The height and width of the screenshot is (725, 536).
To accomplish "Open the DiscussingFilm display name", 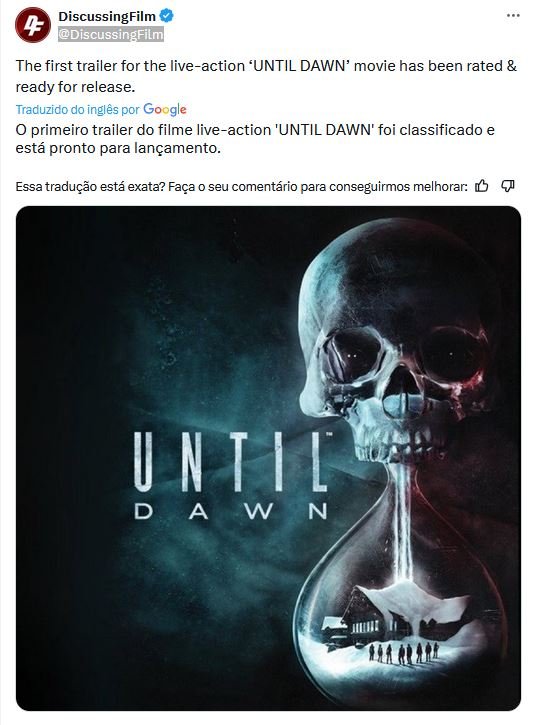I will [x=107, y=16].
